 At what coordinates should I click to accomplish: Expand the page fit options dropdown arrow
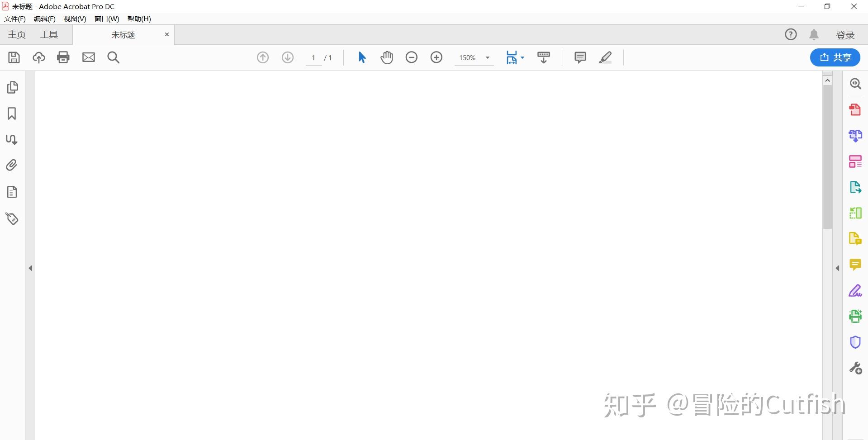tap(522, 57)
